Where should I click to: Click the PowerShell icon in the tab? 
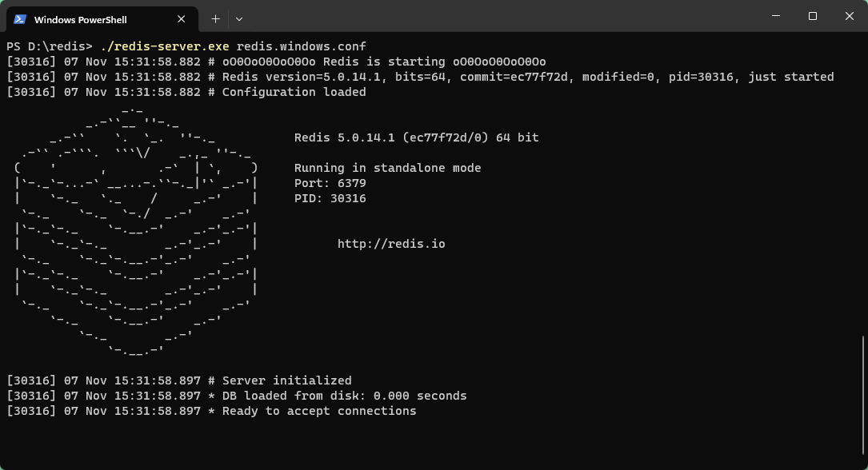point(20,19)
